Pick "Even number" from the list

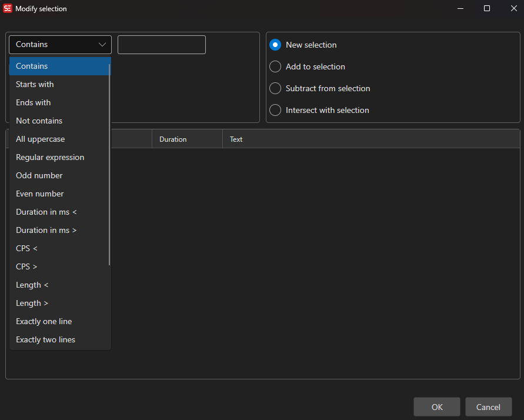point(39,194)
